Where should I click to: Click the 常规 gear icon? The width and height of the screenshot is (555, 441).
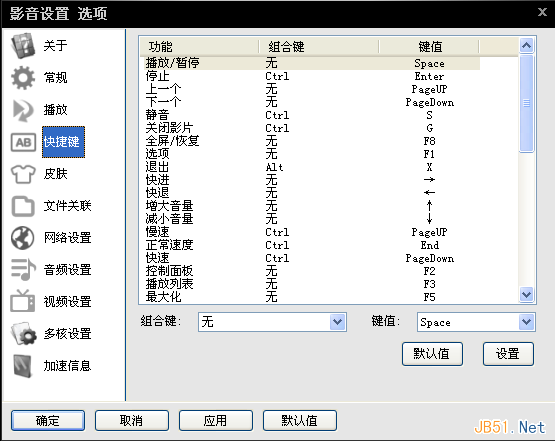point(23,78)
